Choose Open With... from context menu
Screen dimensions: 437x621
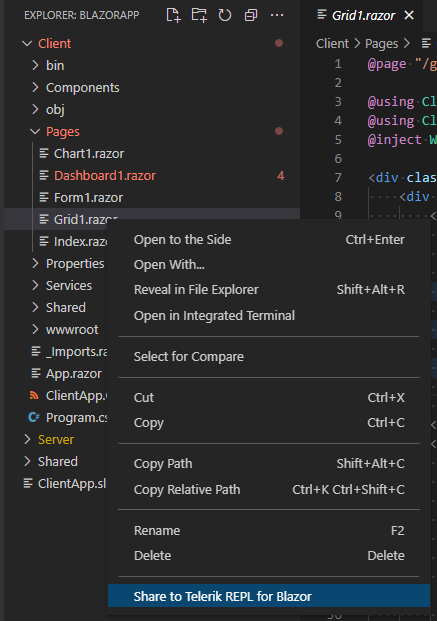pyautogui.click(x=269, y=265)
